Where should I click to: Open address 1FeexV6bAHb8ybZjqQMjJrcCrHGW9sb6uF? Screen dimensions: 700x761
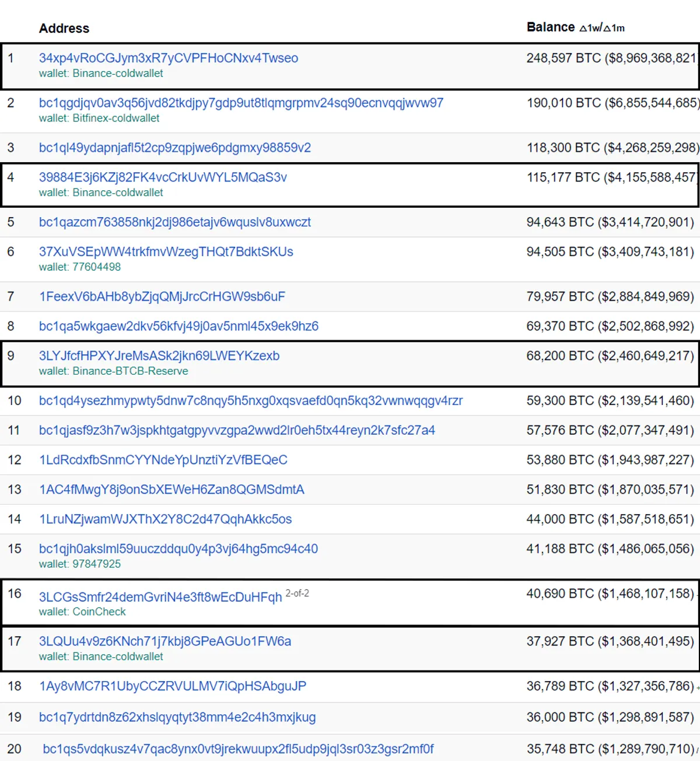[162, 297]
